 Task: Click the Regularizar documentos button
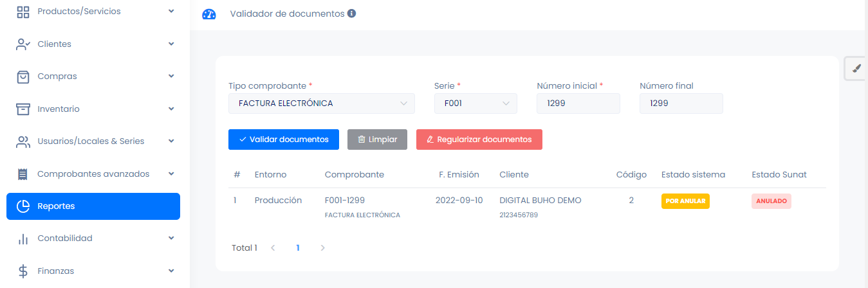(479, 139)
